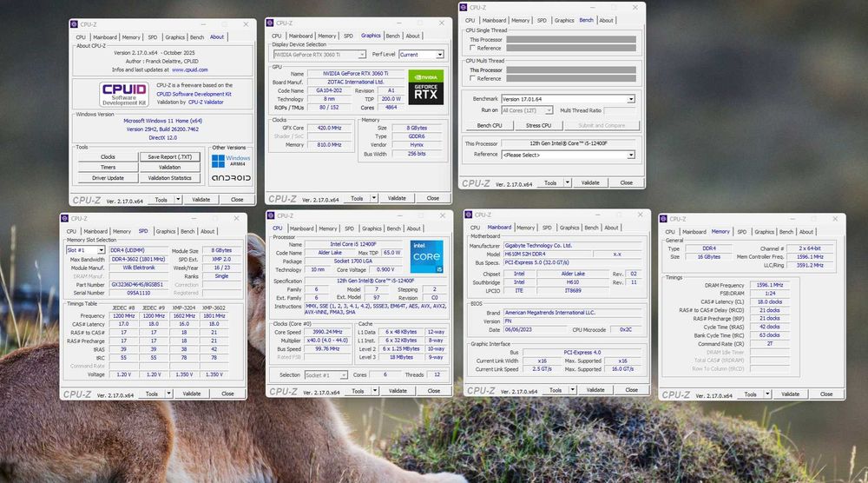Switch to Graphics tab in the Memory window

764,232
